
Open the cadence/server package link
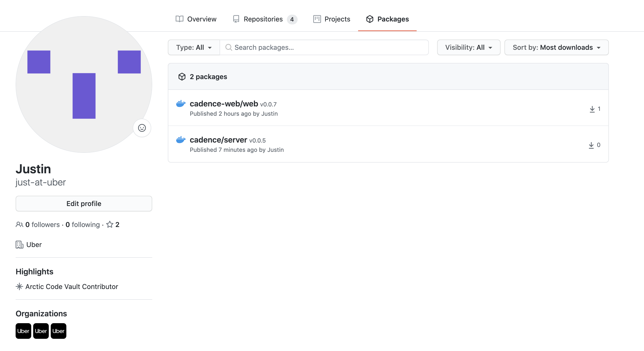tap(218, 140)
